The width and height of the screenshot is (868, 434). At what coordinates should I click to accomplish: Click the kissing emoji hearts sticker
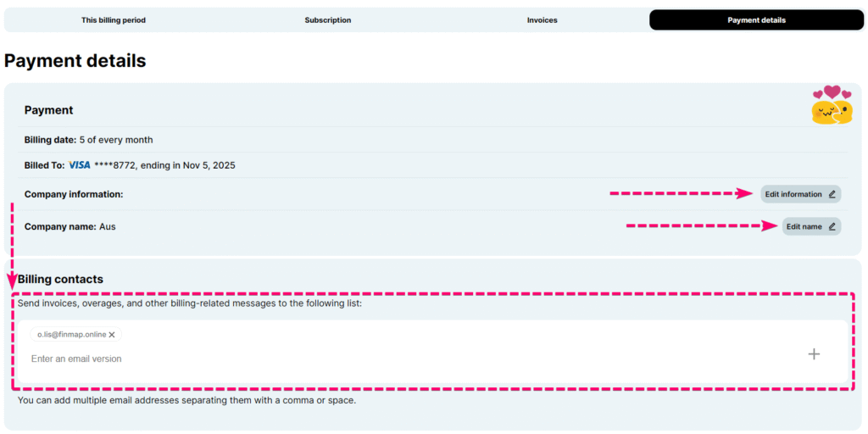click(x=832, y=105)
